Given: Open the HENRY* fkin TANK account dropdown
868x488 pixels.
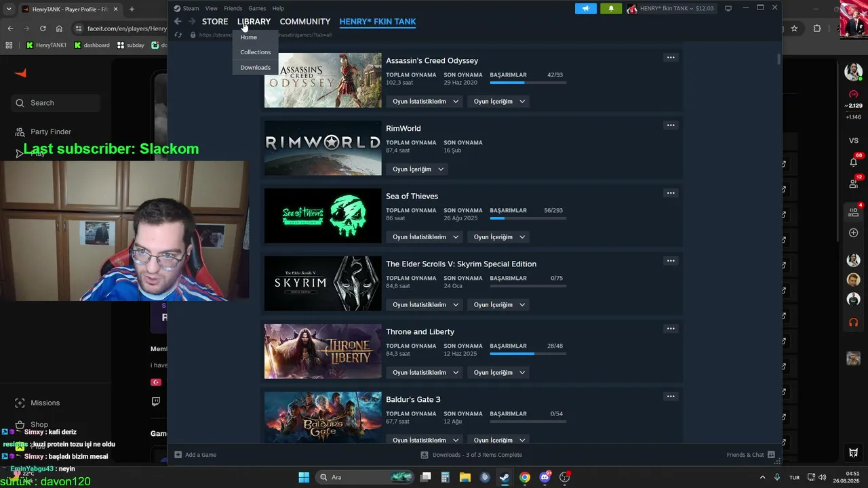Looking at the screenshot, I should tap(670, 8).
